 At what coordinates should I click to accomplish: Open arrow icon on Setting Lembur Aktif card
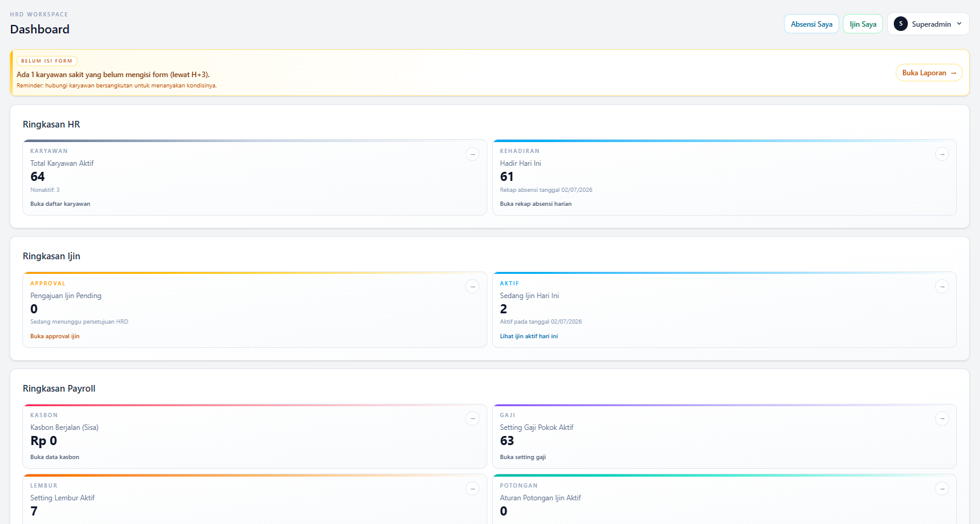(x=472, y=489)
